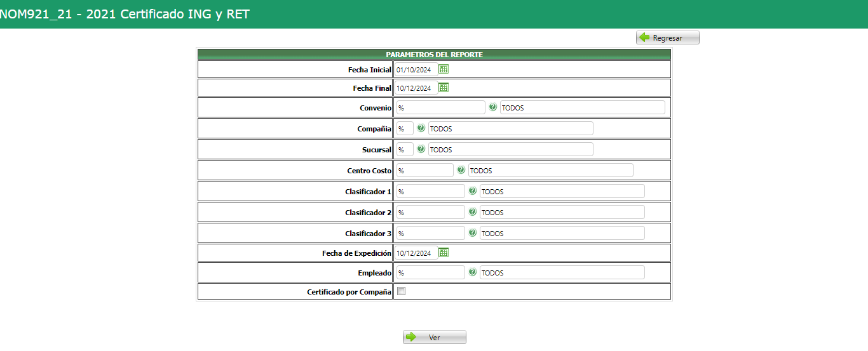Click the help lookup icon for Compañia
Image resolution: width=868 pixels, height=351 pixels.
pos(421,128)
